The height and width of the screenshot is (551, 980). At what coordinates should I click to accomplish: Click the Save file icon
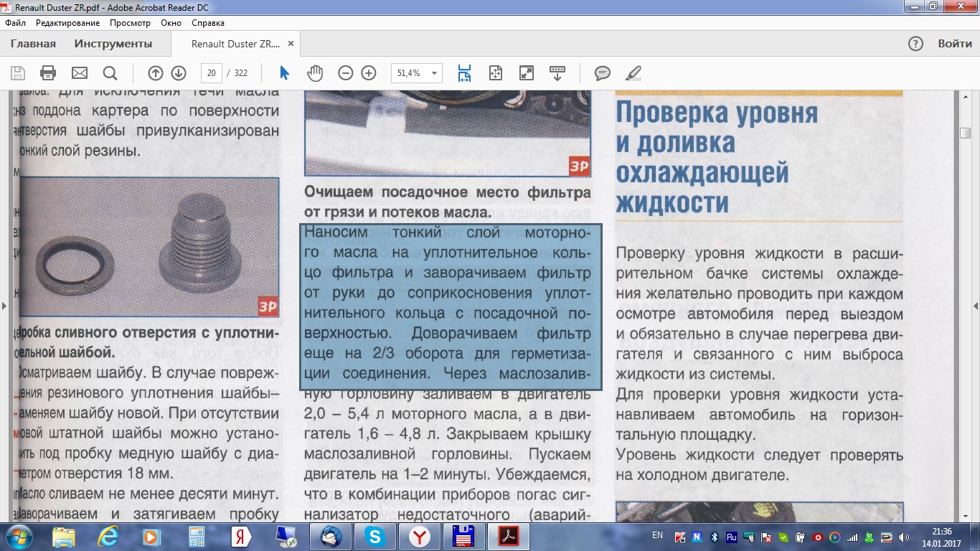tap(18, 73)
